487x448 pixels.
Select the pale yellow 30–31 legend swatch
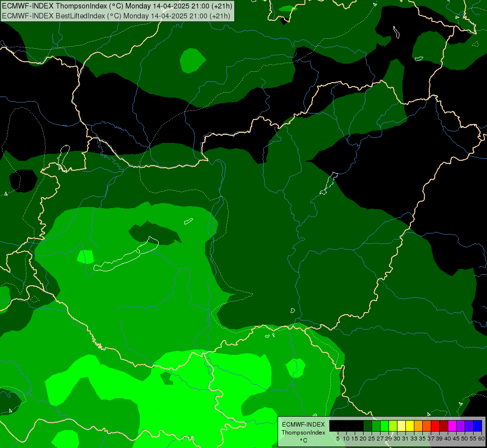[401, 426]
